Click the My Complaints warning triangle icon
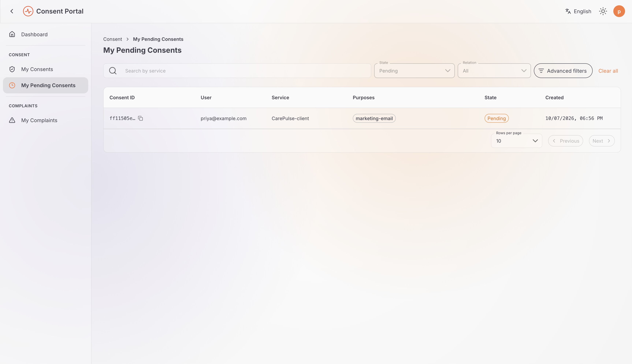The width and height of the screenshot is (632, 364). pos(12,120)
